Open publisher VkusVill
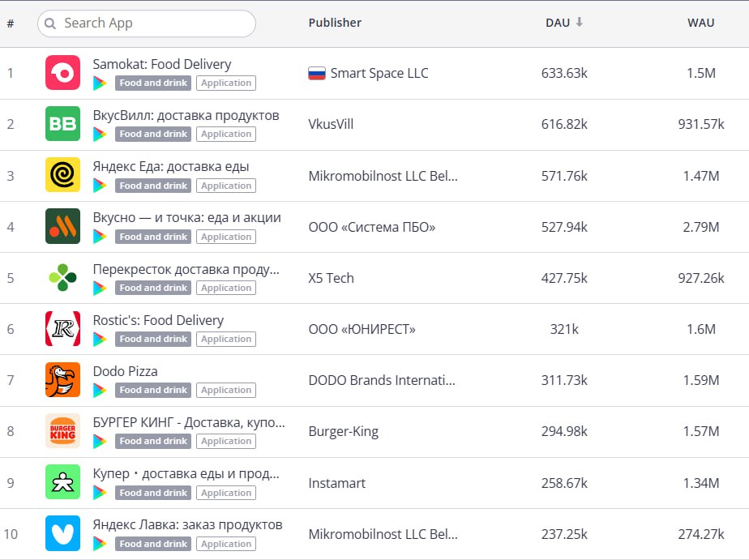 [x=331, y=124]
